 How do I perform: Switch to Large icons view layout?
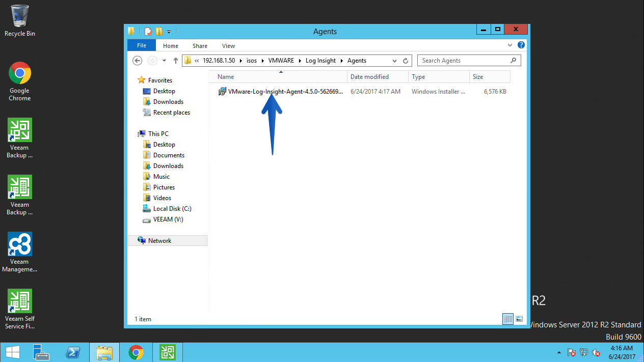coord(519,319)
